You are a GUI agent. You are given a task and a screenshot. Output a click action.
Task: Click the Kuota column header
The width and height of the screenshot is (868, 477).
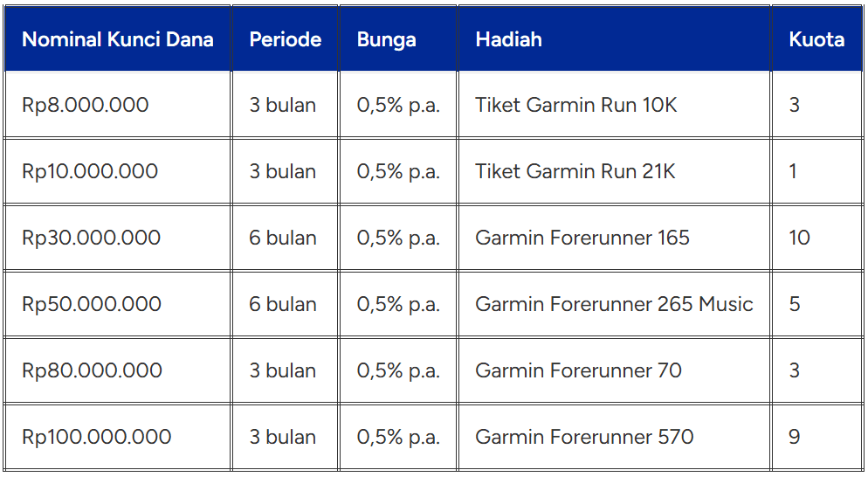[817, 38]
